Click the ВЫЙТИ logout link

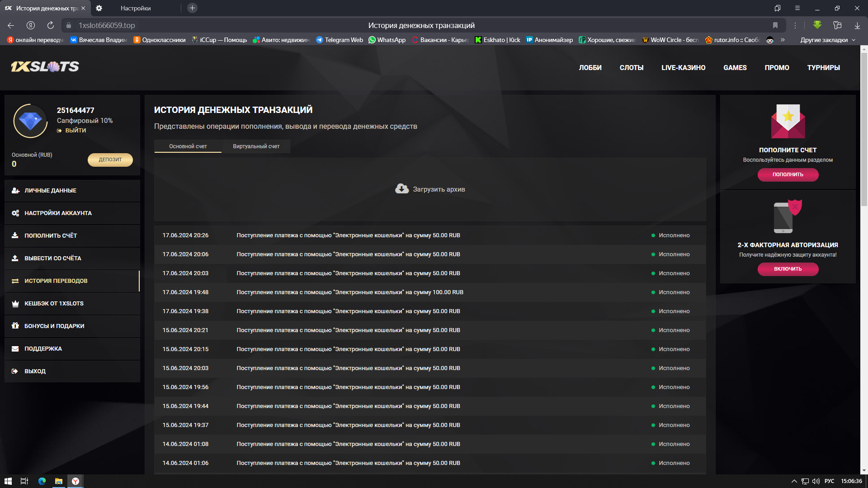tap(75, 131)
